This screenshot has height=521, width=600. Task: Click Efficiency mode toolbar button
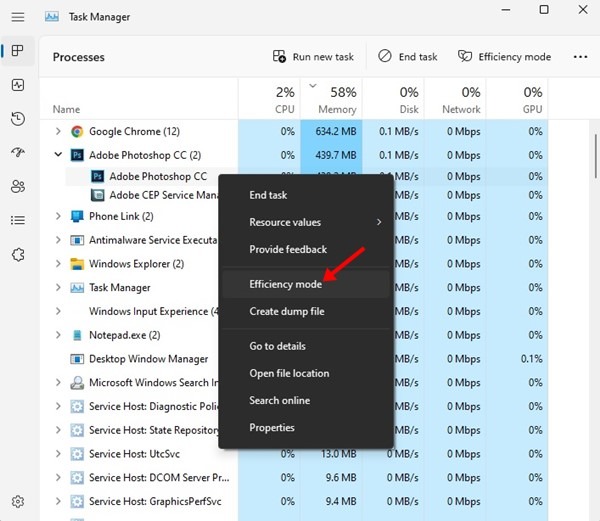504,57
